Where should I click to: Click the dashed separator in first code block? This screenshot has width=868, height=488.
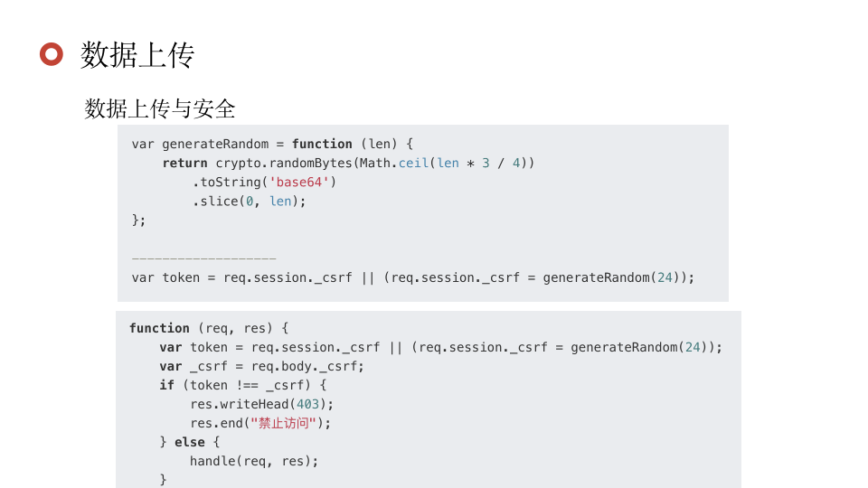pos(203,258)
